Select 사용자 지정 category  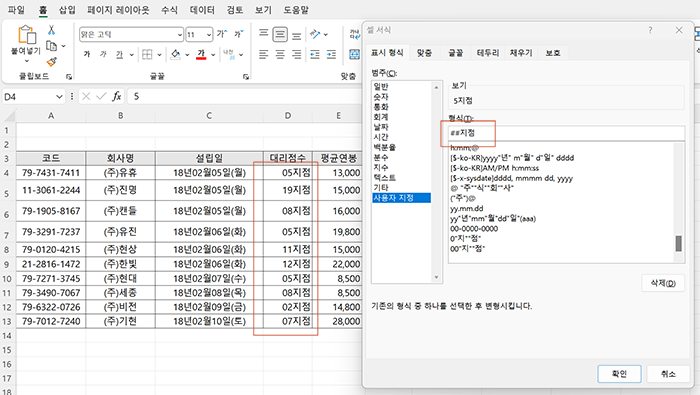click(401, 198)
